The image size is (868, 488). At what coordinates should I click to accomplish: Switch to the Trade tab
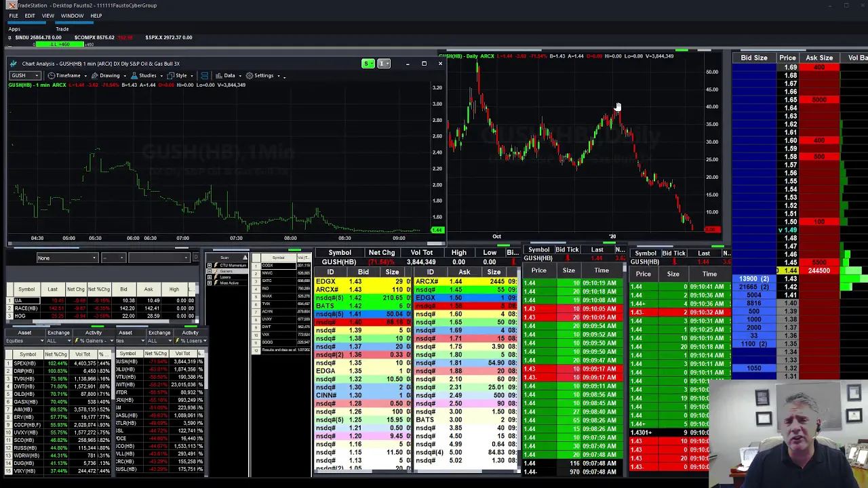(62, 29)
